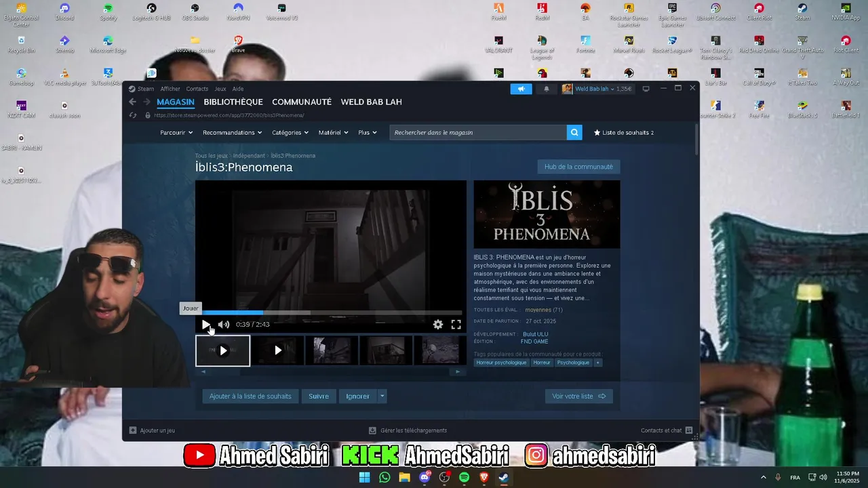Click the blue search magnifier button
Viewport: 868px width, 488px height.
pyautogui.click(x=574, y=133)
